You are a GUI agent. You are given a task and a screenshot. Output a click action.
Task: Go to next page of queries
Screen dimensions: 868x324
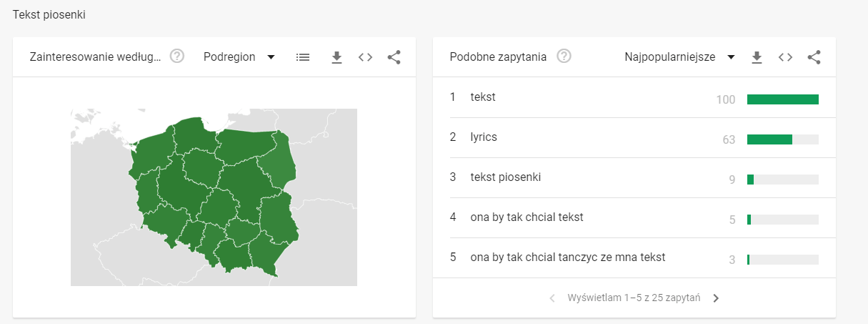point(717,298)
